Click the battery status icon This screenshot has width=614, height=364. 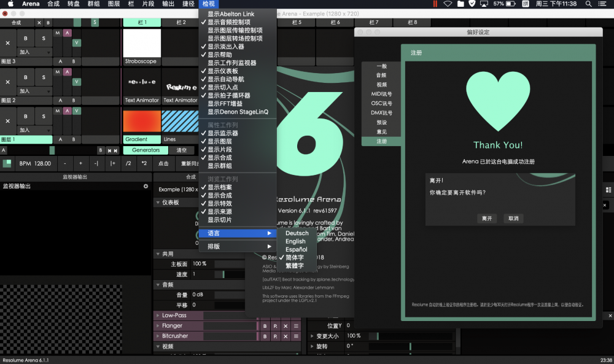(511, 4)
